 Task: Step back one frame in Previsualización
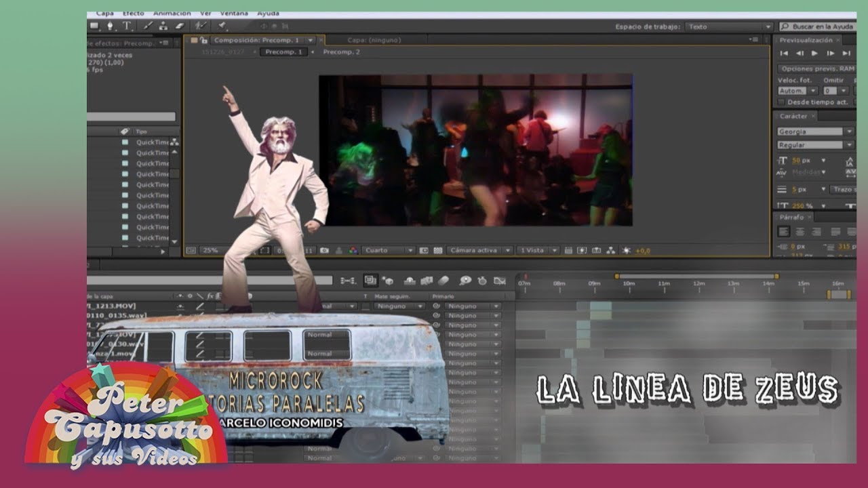[800, 53]
